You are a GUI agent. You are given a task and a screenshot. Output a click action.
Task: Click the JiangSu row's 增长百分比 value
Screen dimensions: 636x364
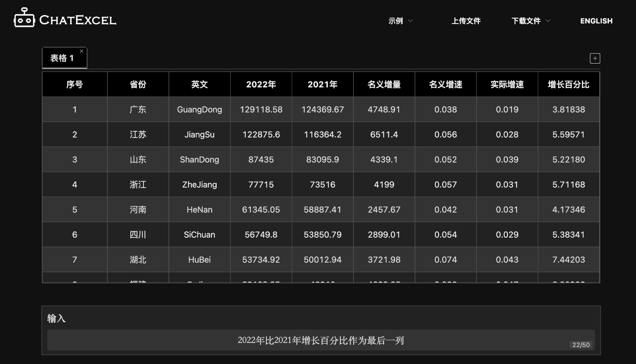click(569, 134)
